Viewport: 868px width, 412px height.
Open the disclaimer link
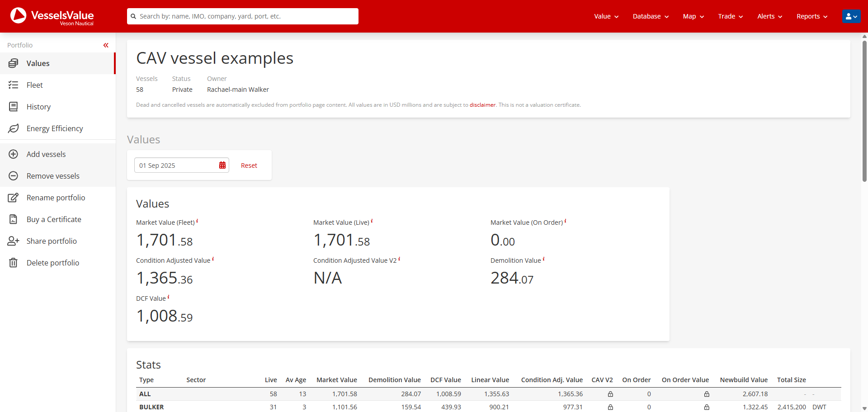coord(482,105)
